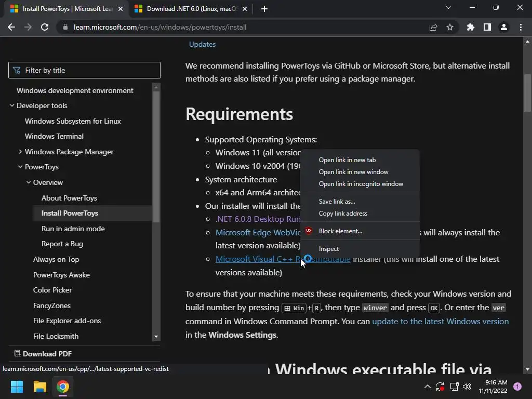Expand Windows Package Manager node

(x=20, y=152)
